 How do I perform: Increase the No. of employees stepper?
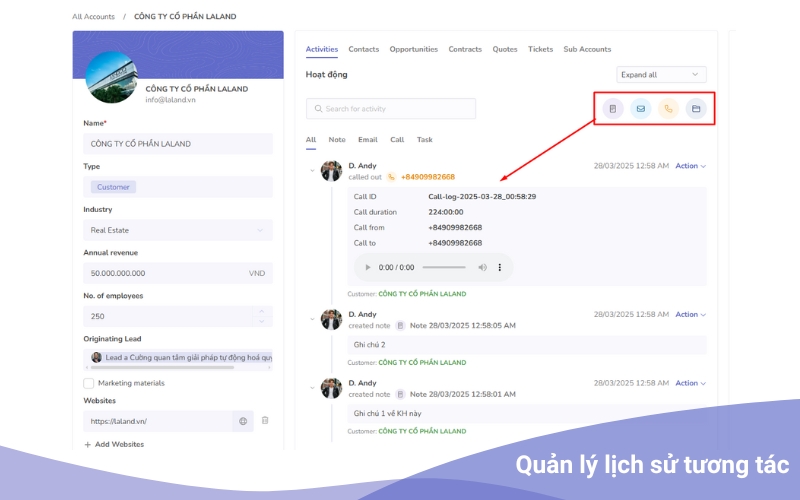262,311
